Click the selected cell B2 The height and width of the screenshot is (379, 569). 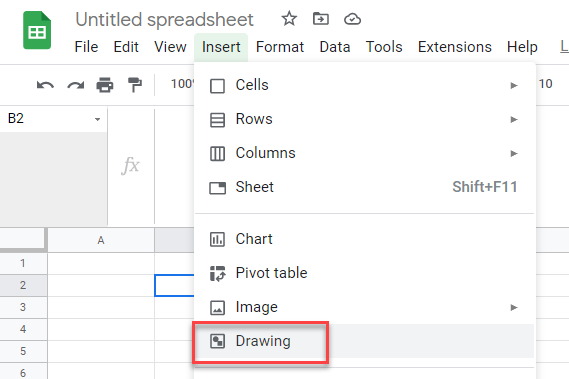pyautogui.click(x=175, y=285)
